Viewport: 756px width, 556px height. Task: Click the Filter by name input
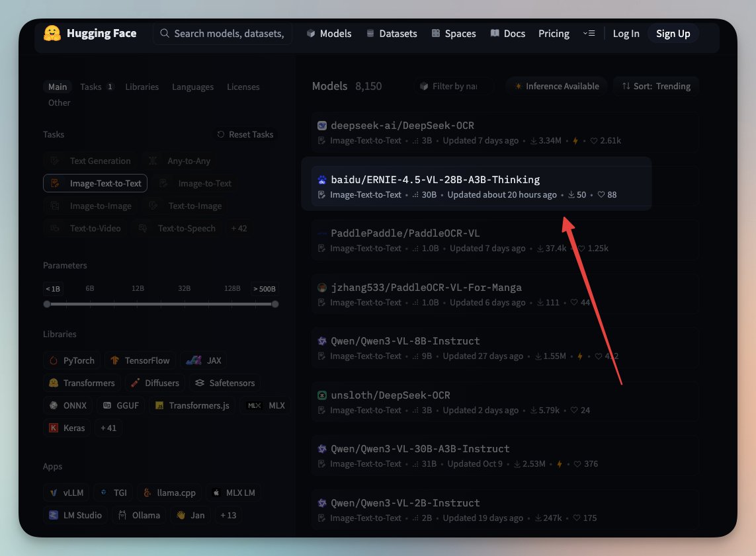point(454,86)
